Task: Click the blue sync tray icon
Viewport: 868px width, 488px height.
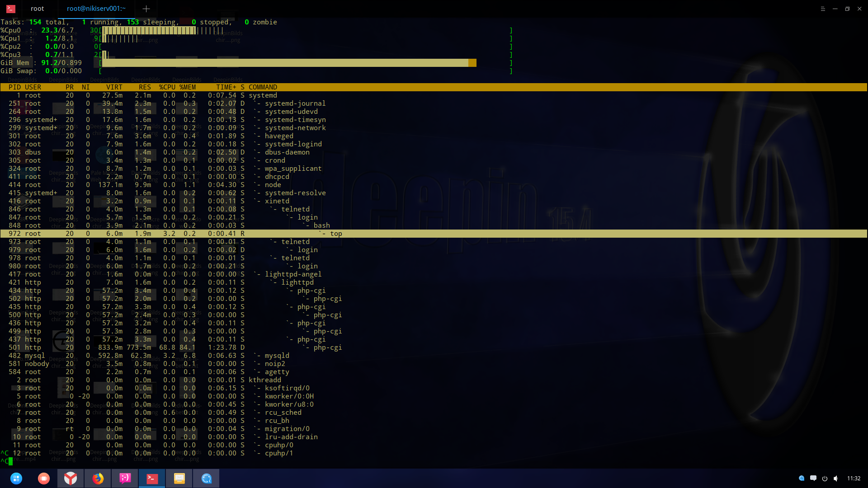Action: [802, 479]
